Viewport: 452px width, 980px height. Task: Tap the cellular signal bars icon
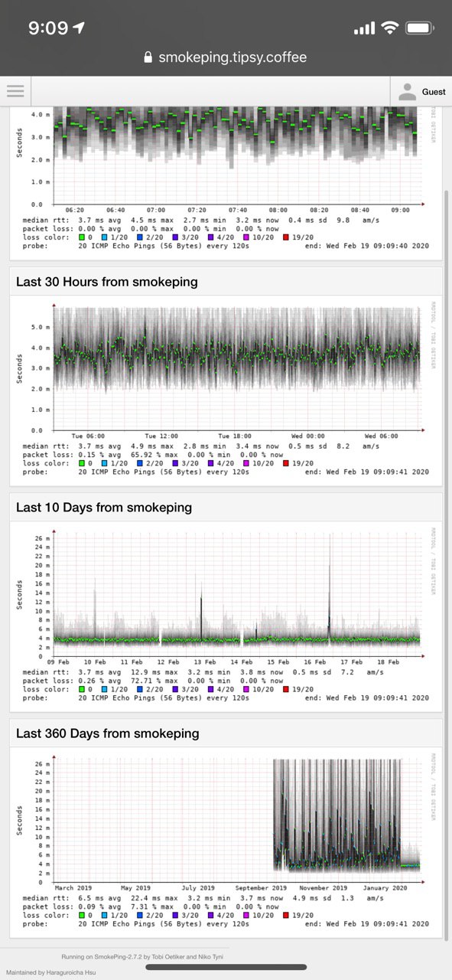(365, 28)
